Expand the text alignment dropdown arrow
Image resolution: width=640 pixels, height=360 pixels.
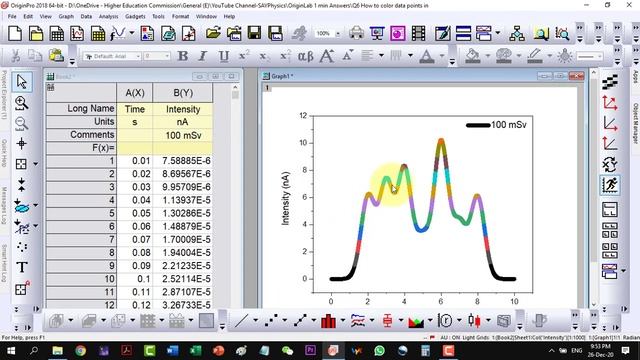tap(381, 56)
